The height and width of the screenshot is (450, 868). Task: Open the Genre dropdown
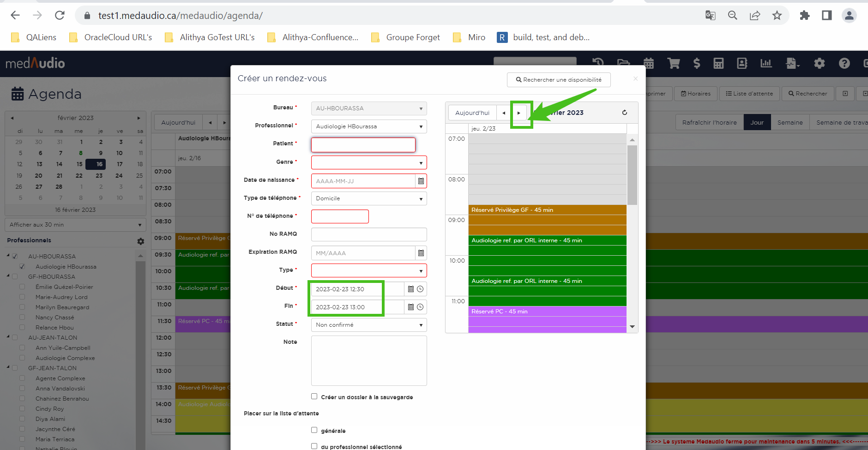point(368,162)
